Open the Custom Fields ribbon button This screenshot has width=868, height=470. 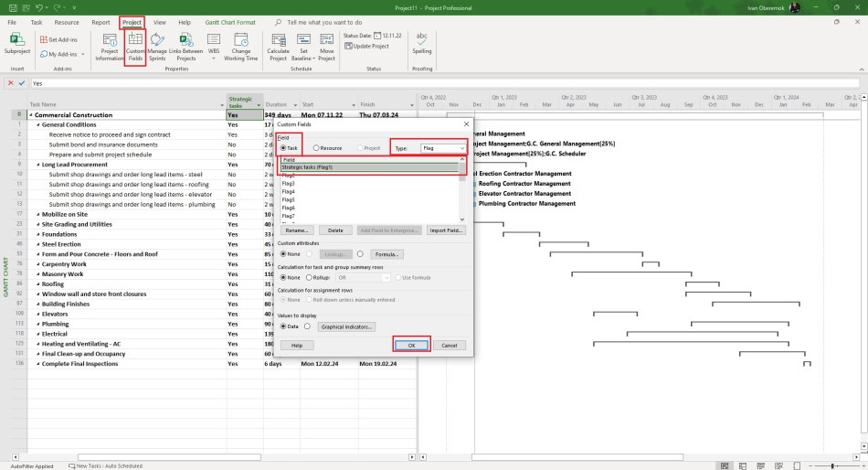[135, 47]
